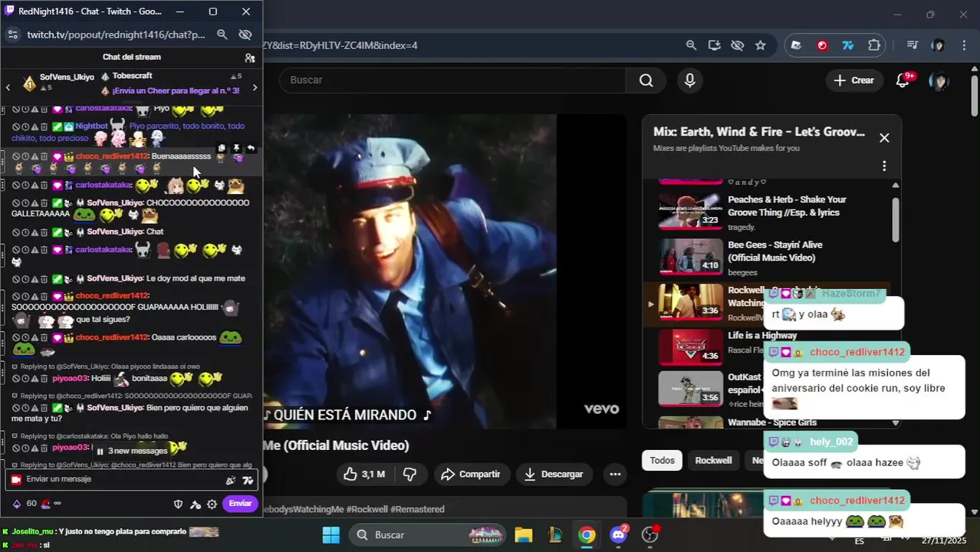Screen dimensions: 980x552
Task: Click the install app icon in YouTube address bar
Action: pyautogui.click(x=714, y=45)
